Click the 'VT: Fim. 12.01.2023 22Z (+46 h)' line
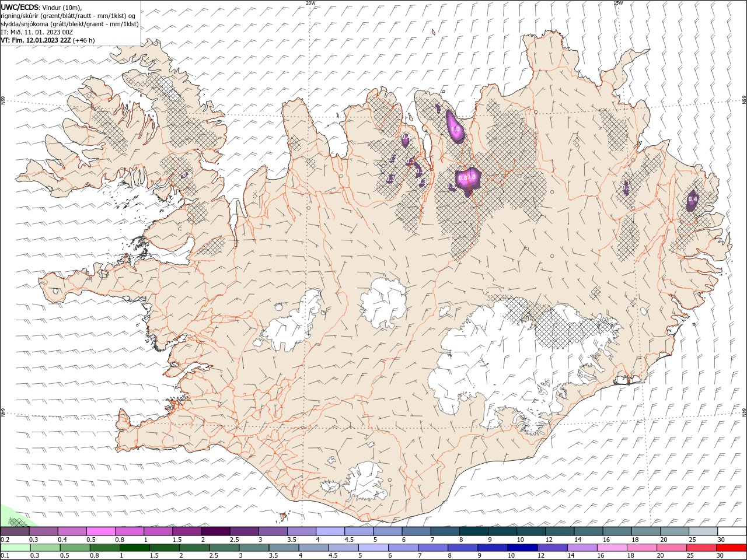747x560 pixels. pyautogui.click(x=48, y=40)
